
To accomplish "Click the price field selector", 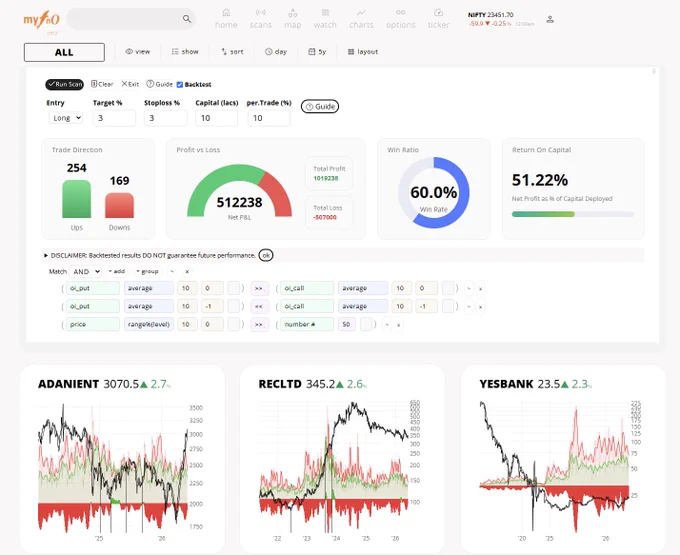I will point(93,324).
